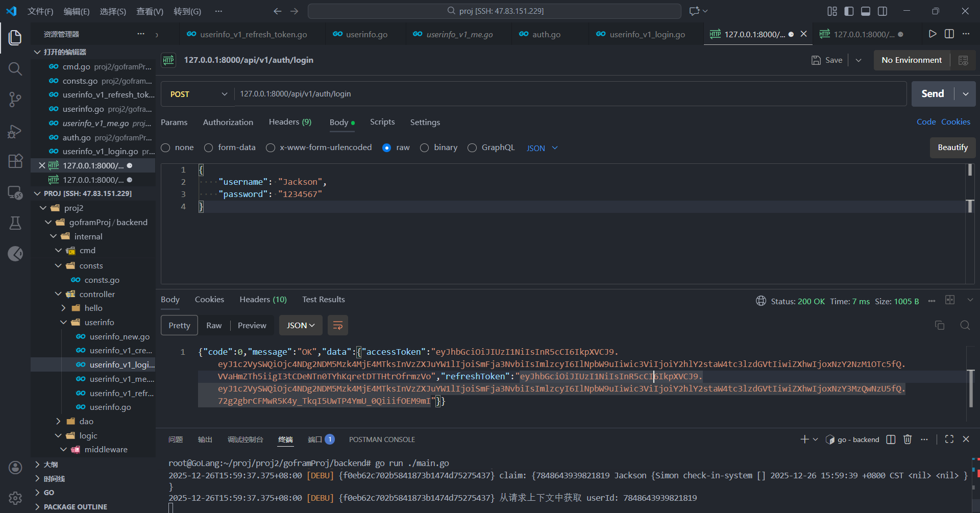Select the none body type
This screenshot has width=980, height=513.
click(165, 148)
